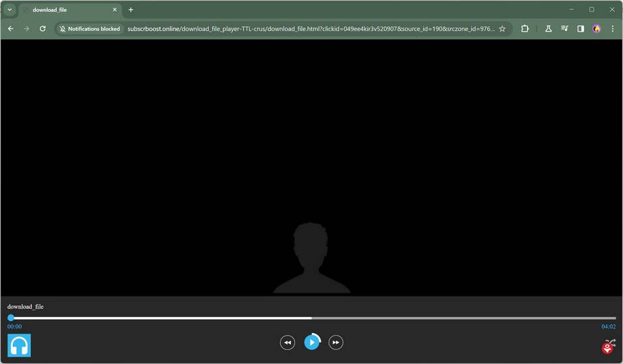The image size is (623, 364).
Task: Open the Chrome three-dot menu
Action: coord(613,28)
